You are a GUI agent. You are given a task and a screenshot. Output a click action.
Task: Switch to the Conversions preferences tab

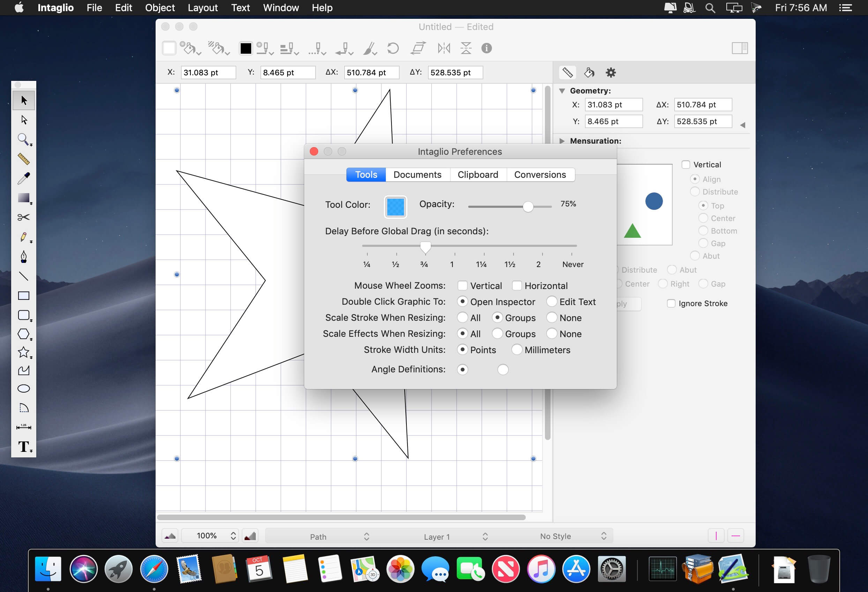pyautogui.click(x=540, y=175)
